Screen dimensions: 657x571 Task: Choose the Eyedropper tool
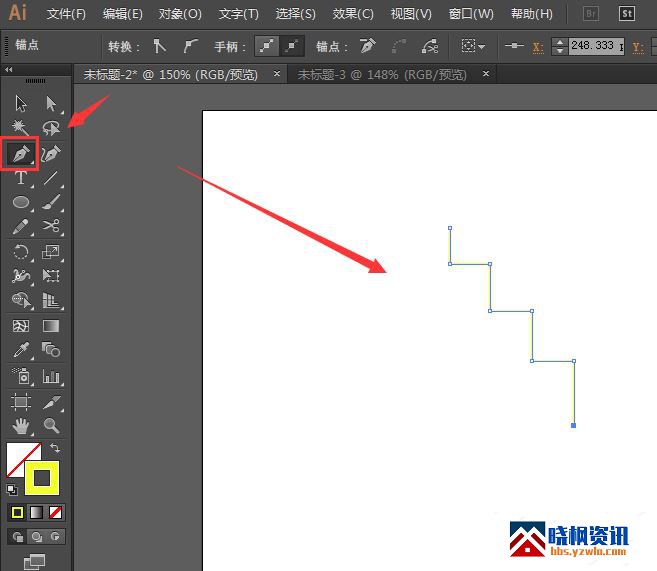click(20, 350)
